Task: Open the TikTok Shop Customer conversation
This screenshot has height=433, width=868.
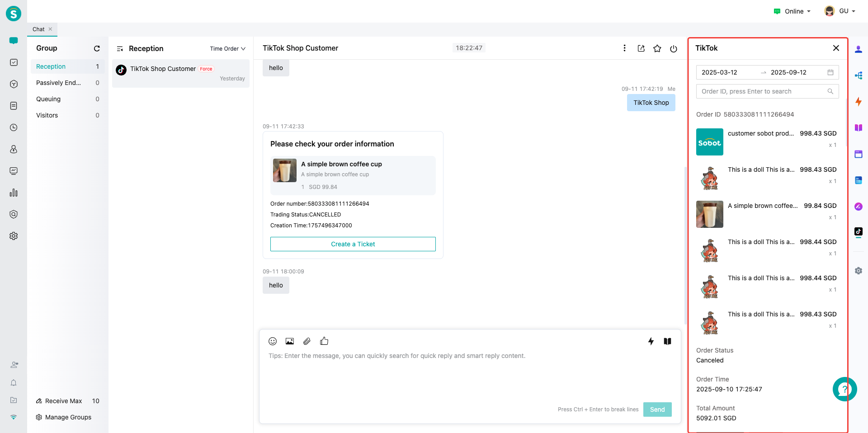Action: pos(180,73)
